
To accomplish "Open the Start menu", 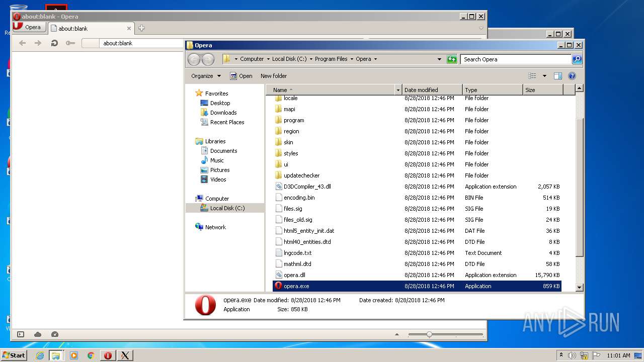I will [x=14, y=355].
